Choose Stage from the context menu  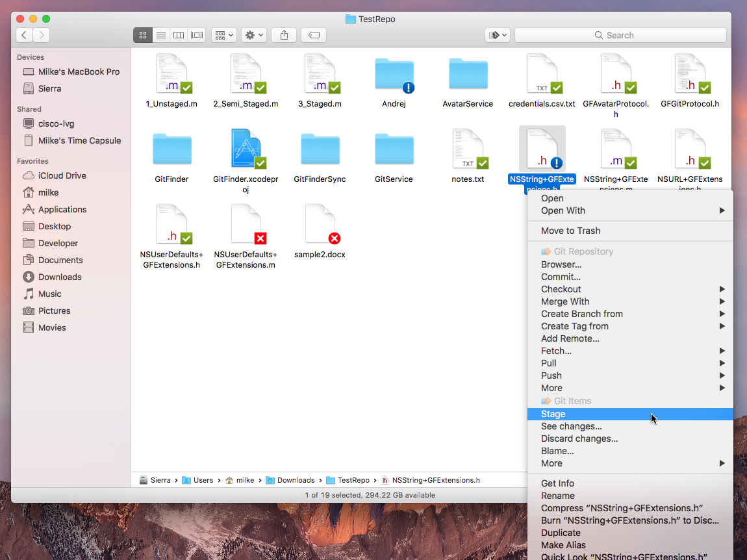point(553,414)
